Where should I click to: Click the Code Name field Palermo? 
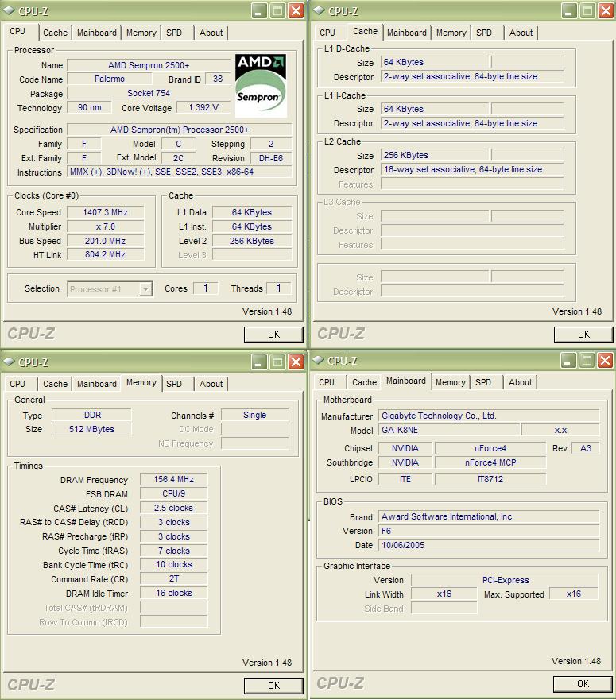pos(110,79)
